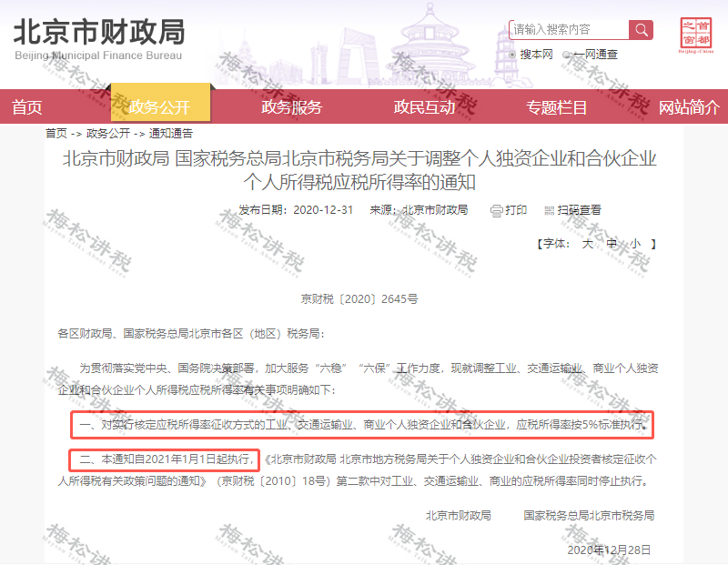Open the 网站简介 section
Screen dimensions: 728x565
(688, 106)
